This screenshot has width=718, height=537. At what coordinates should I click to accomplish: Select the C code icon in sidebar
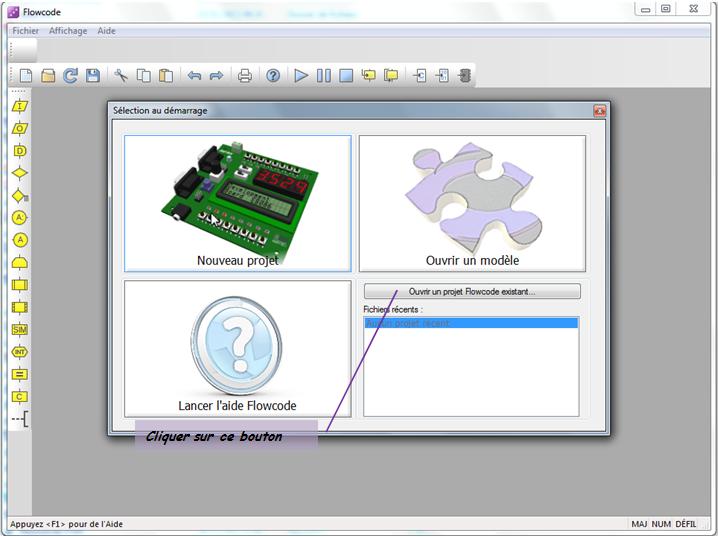point(20,397)
